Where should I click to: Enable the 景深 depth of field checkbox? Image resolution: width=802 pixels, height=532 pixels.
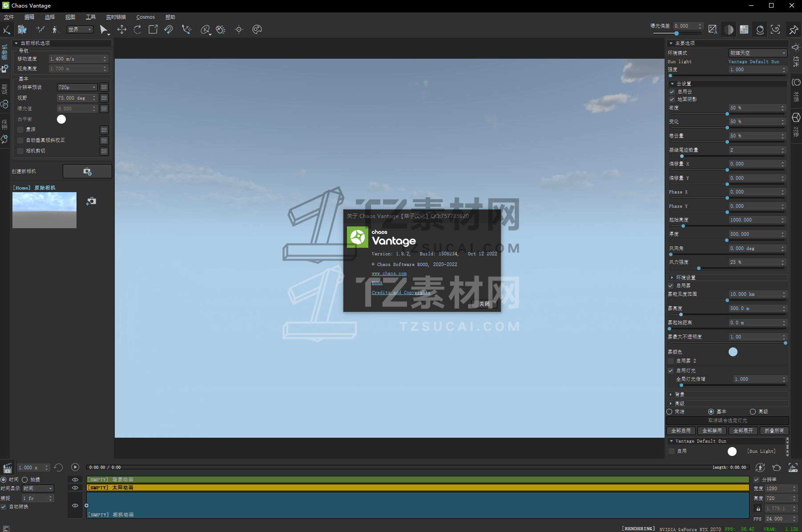click(20, 129)
